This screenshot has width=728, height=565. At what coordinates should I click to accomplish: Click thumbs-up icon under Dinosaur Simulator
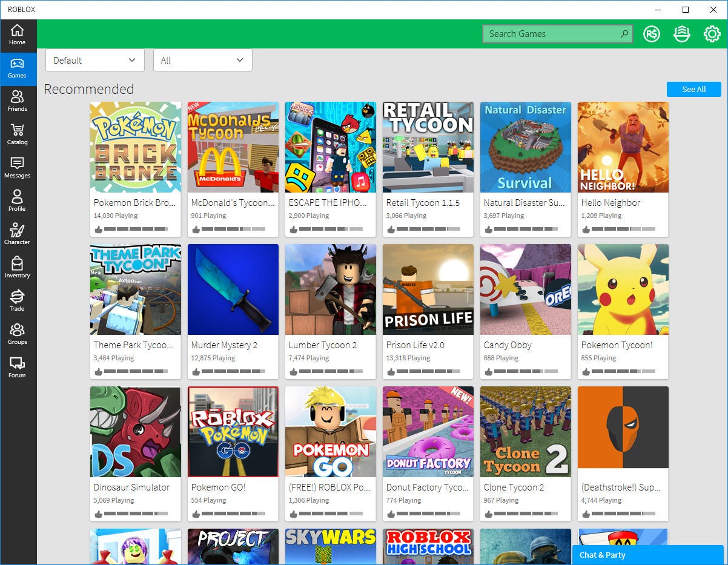(x=99, y=514)
